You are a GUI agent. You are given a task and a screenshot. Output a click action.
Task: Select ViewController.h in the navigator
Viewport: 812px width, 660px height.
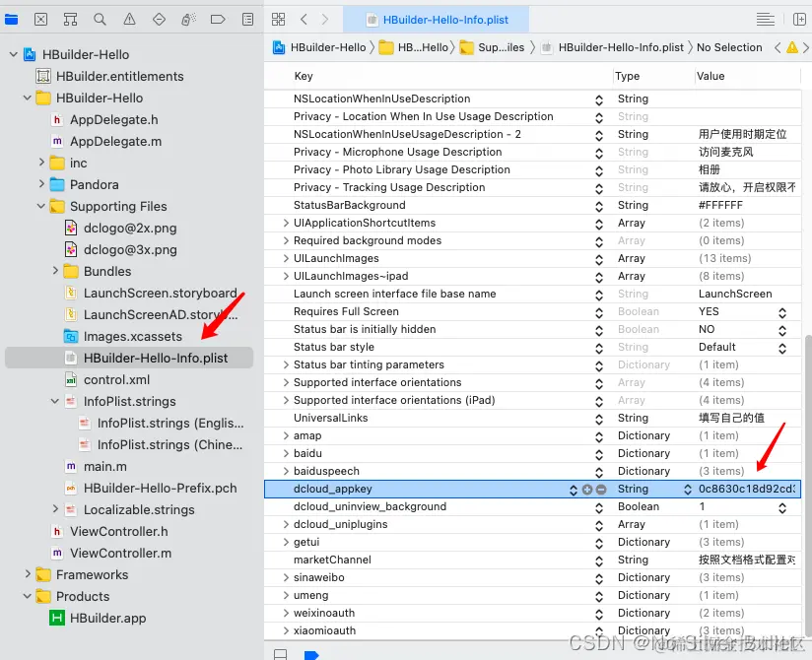pos(118,532)
